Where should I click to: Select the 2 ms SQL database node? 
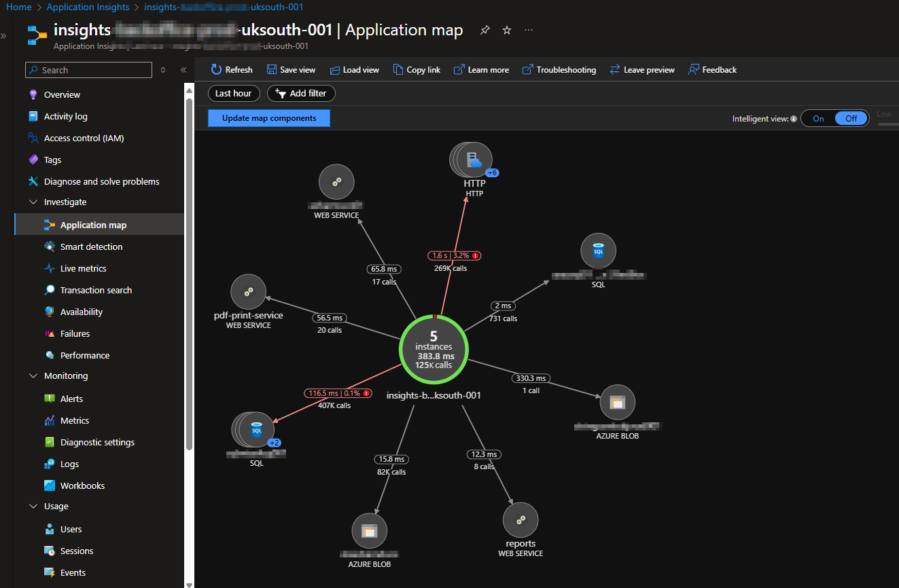pyautogui.click(x=598, y=251)
